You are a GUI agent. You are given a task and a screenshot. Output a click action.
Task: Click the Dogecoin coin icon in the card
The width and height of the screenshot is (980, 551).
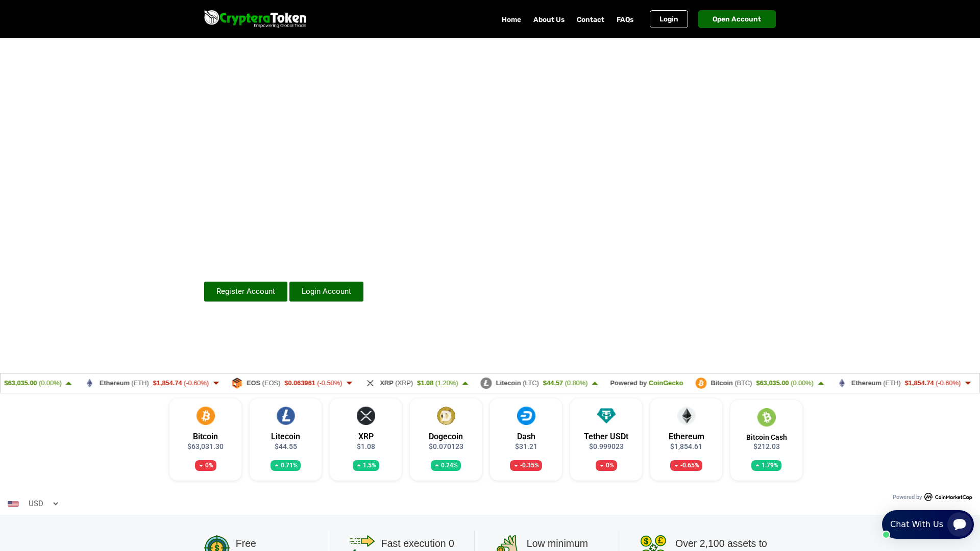click(446, 416)
